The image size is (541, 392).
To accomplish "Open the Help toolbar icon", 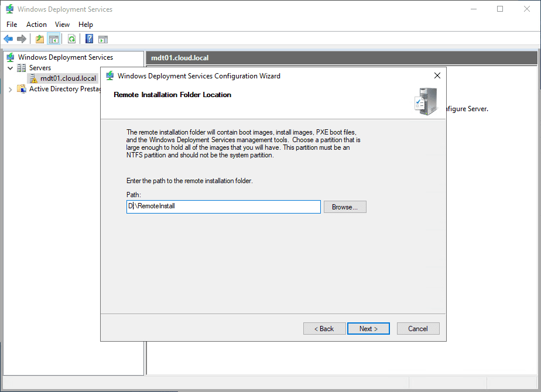I will tap(90, 39).
